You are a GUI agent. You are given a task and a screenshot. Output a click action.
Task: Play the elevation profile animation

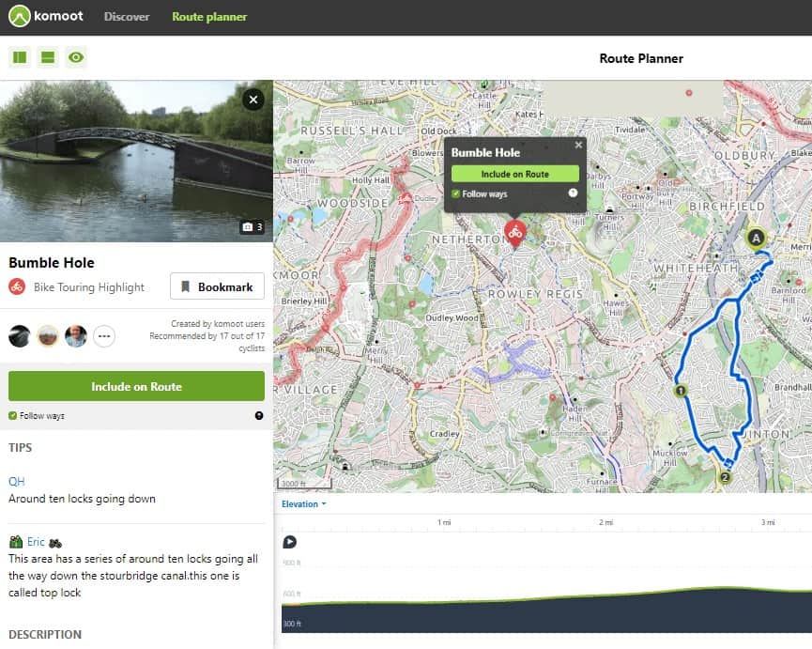click(x=290, y=542)
